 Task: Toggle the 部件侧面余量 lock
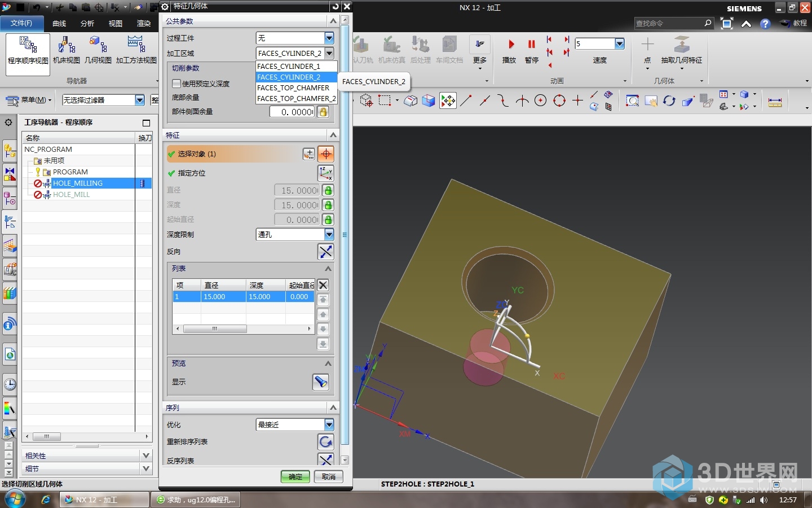323,112
